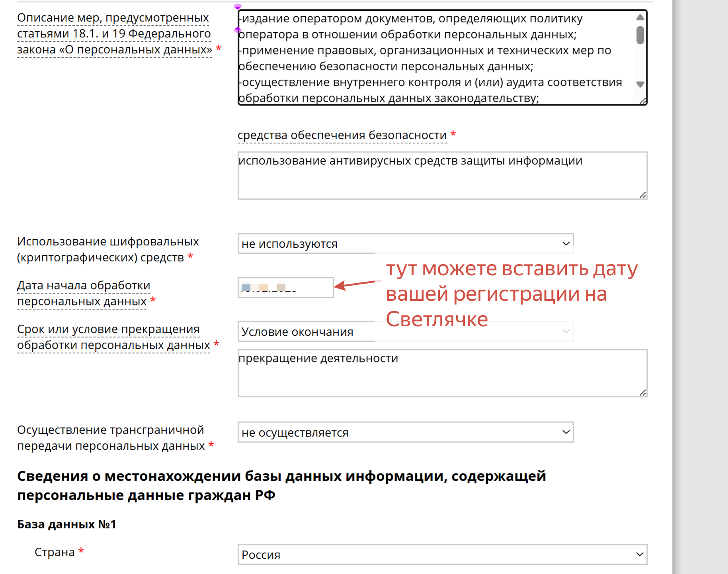
Task: Focus the processing start date field
Action: point(285,288)
